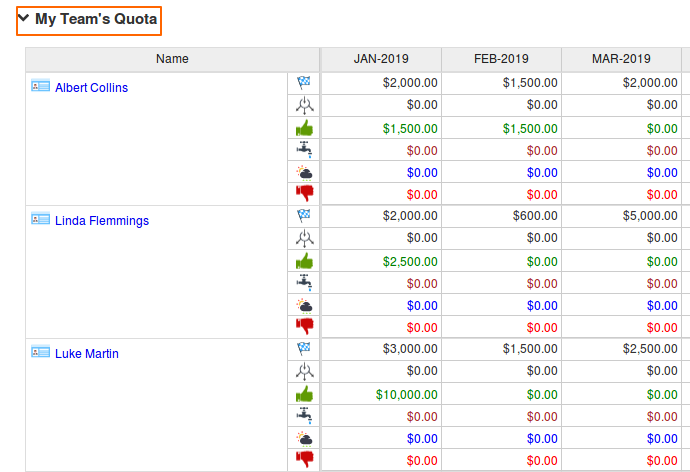Screen dimensions: 690x472
Task: Click the red thumbs-down icon in Linda Flemmings' rows
Action: coord(304,326)
